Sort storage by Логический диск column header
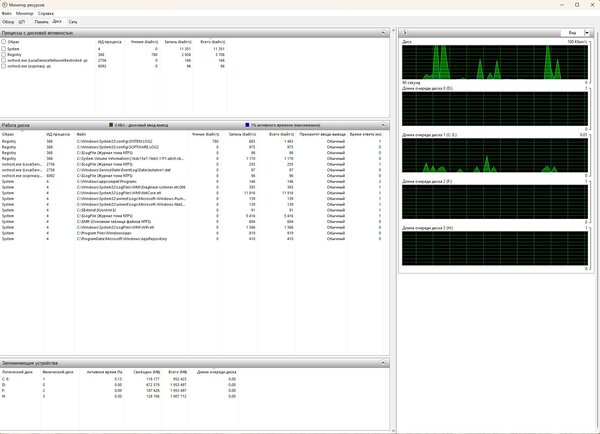This screenshot has width=600, height=434. 17,372
